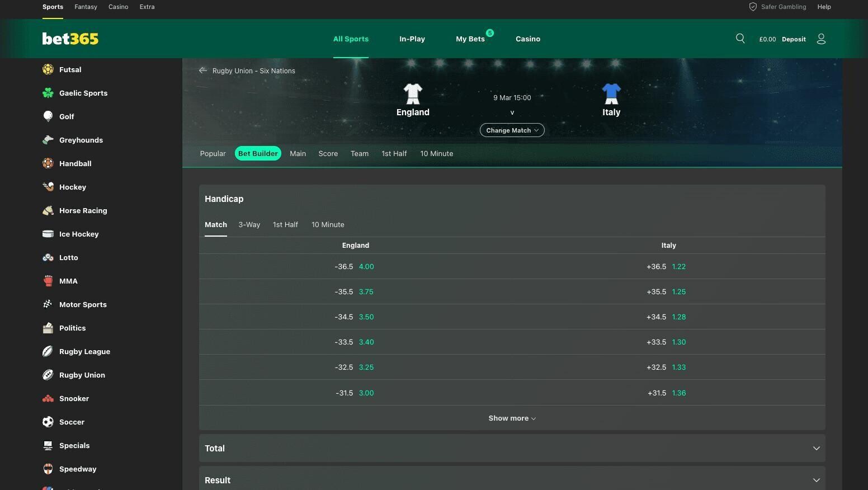Screen dimensions: 868x490
Task: Open the Help link
Action: pyautogui.click(x=824, y=7)
